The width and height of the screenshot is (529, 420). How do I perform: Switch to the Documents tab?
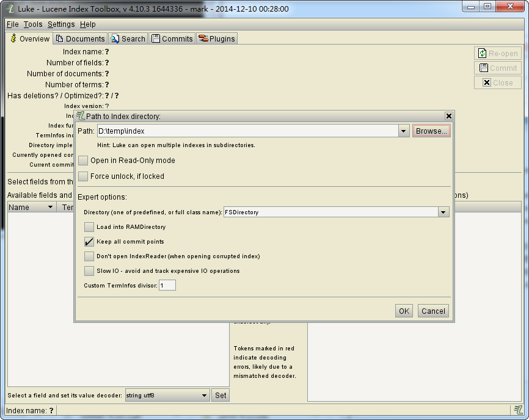pyautogui.click(x=80, y=38)
